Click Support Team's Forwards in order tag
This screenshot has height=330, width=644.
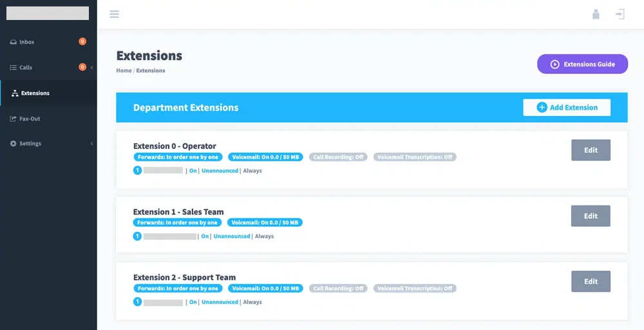tap(178, 289)
